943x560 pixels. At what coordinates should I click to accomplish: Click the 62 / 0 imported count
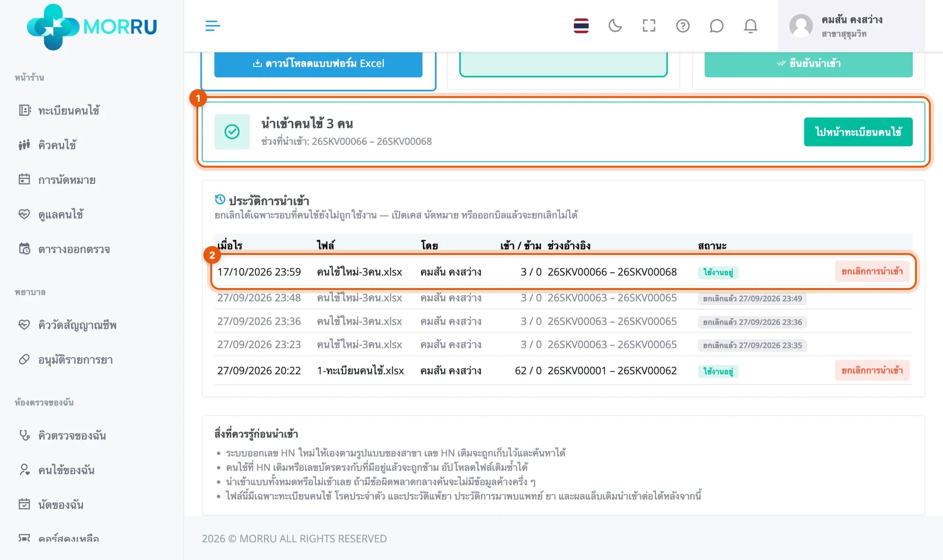click(x=528, y=371)
